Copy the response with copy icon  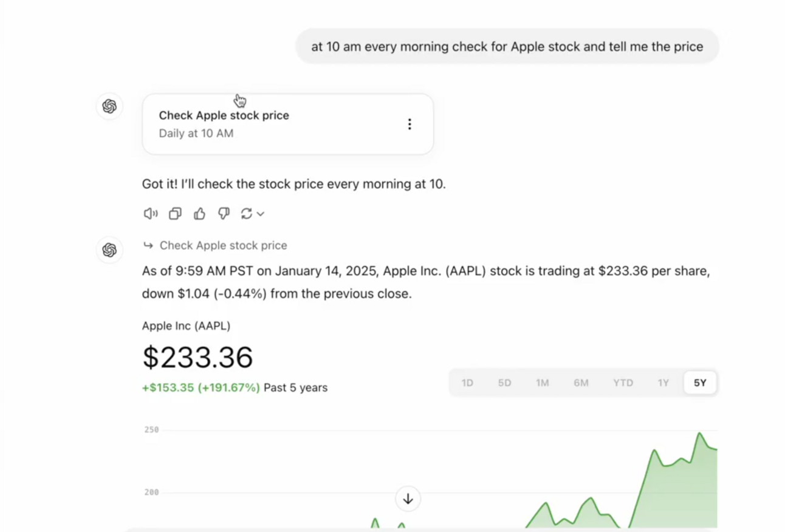pyautogui.click(x=175, y=213)
